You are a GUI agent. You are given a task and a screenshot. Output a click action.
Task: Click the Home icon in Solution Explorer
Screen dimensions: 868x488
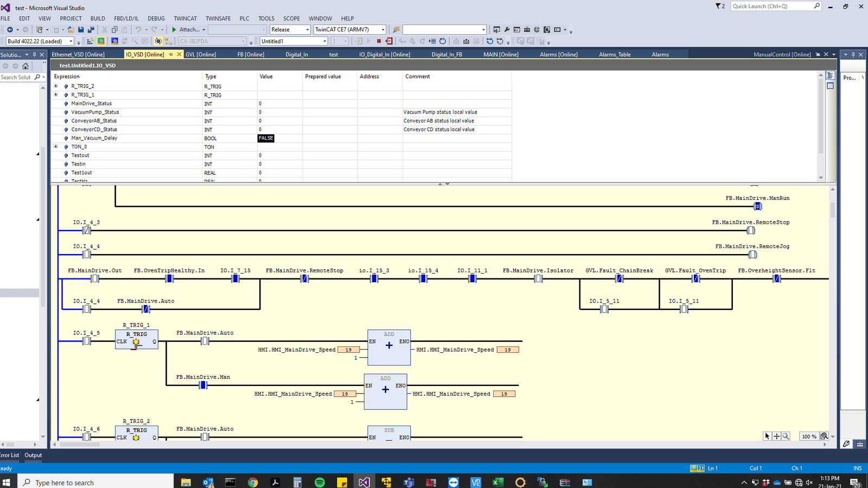(x=25, y=66)
